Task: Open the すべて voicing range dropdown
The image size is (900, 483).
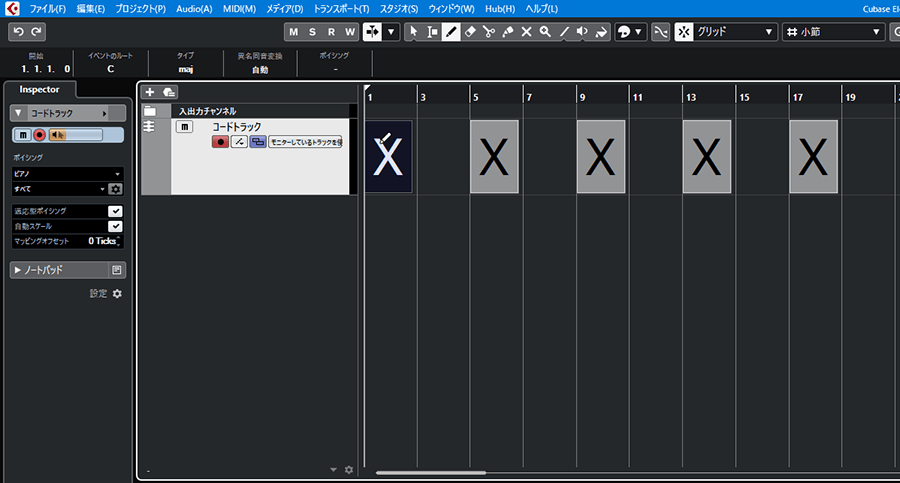Action: (x=59, y=189)
